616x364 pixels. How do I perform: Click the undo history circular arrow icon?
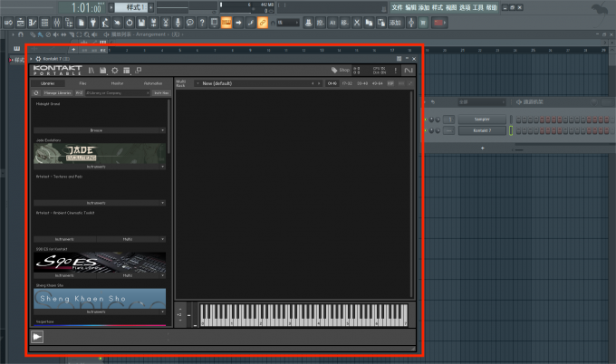pos(130,23)
